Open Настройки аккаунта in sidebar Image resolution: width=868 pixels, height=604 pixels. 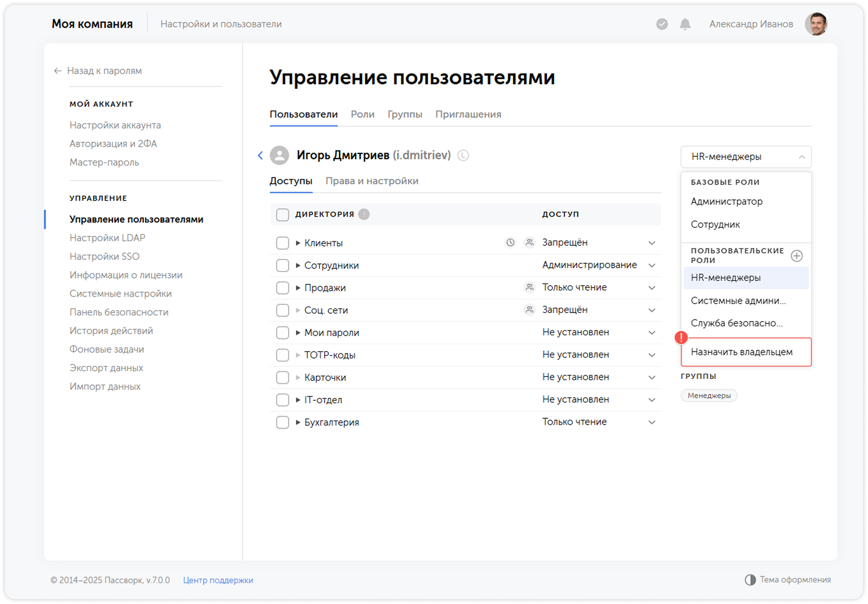point(115,125)
